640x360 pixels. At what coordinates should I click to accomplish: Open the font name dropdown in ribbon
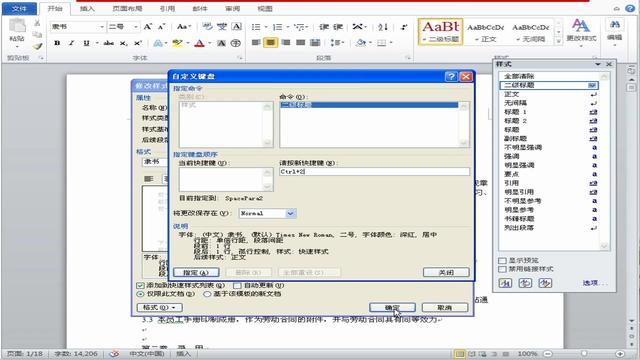[x=102, y=27]
